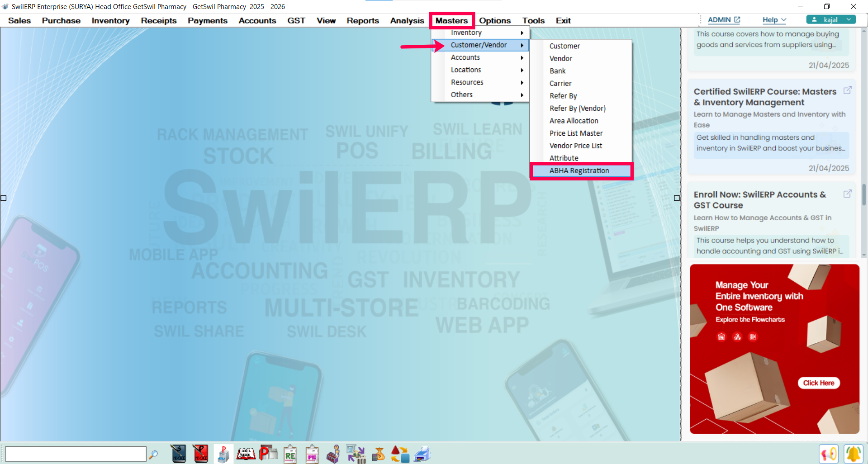This screenshot has height=464, width=868.
Task: Choose Refer By menu entry
Action: (x=581, y=96)
